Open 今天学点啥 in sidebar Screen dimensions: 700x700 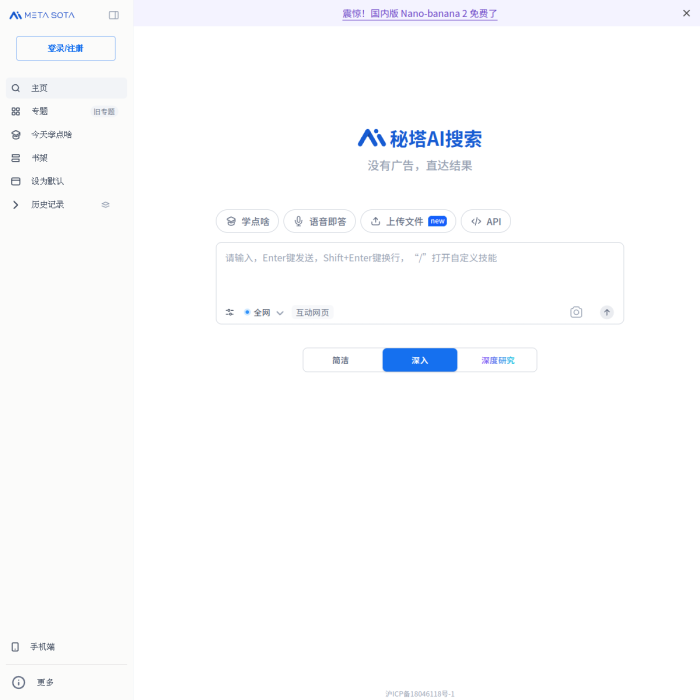[66, 134]
